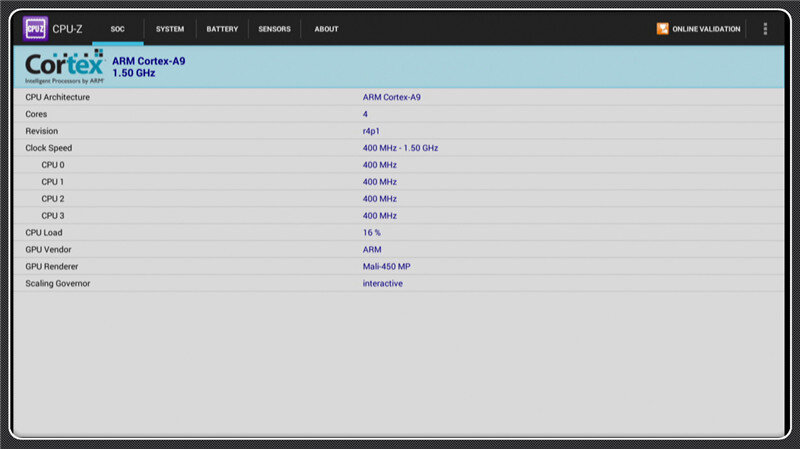The width and height of the screenshot is (800, 449).
Task: Click the 400 MHz value for CPU 1
Action: [380, 182]
